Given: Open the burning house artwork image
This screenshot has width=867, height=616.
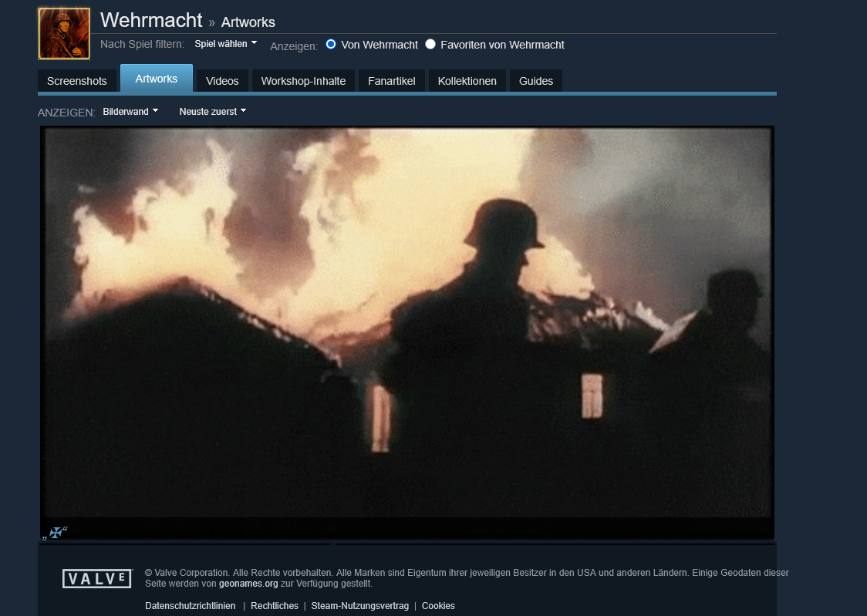Looking at the screenshot, I should click(x=407, y=322).
